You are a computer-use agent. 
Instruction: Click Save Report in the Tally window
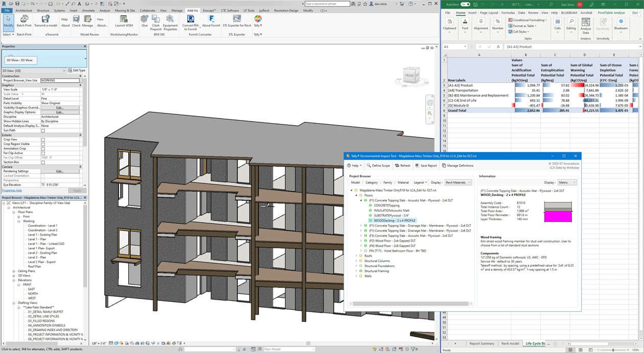click(426, 166)
